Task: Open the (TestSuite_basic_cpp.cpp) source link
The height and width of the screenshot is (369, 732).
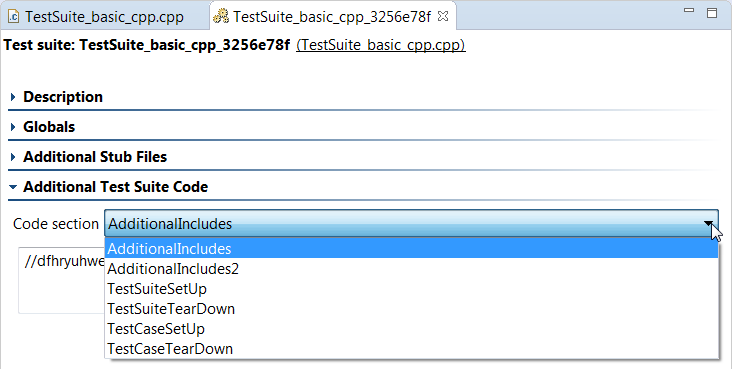Action: (380, 45)
